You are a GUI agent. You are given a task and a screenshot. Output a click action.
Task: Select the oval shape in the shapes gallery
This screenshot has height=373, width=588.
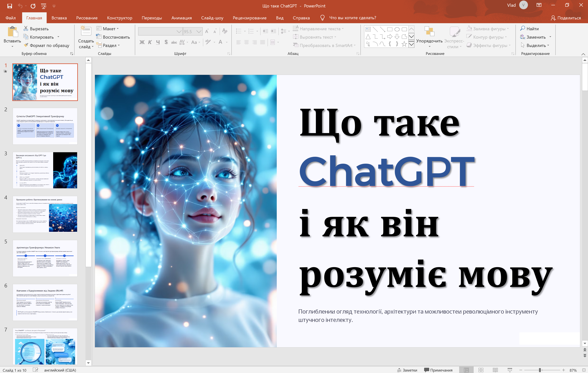click(397, 30)
